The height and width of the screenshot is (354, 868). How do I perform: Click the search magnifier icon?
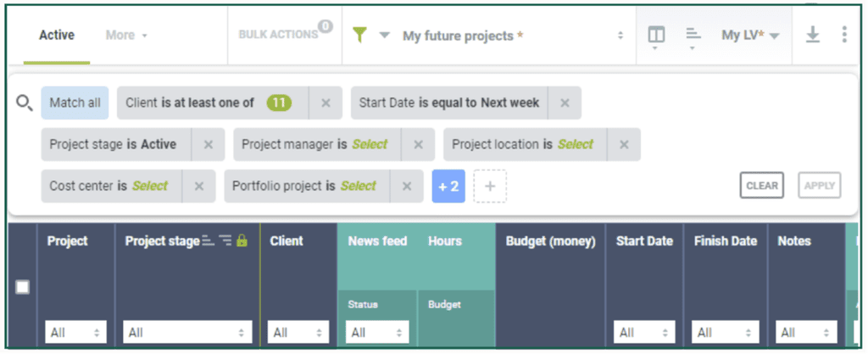25,102
